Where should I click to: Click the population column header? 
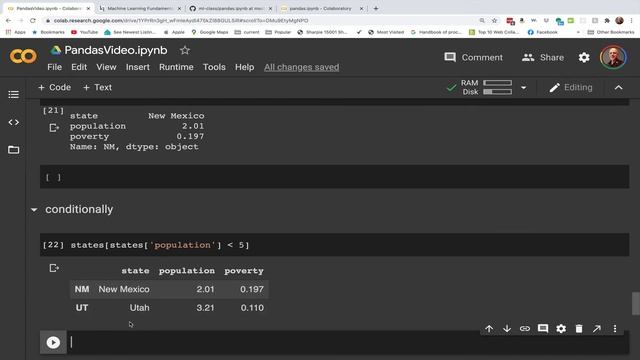(187, 271)
